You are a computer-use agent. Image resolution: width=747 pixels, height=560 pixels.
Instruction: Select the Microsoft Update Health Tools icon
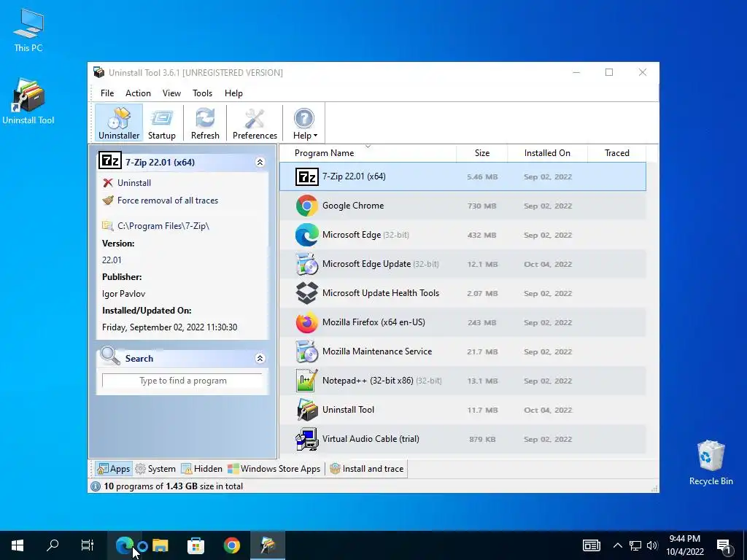(307, 293)
